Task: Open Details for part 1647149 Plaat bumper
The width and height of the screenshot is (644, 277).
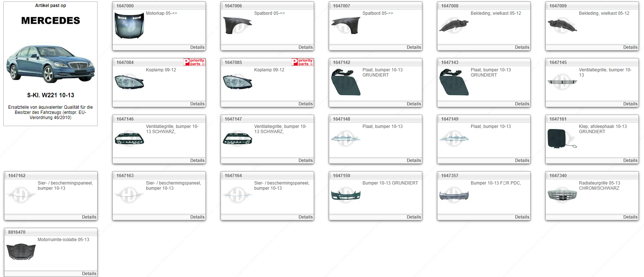Action: [x=522, y=161]
